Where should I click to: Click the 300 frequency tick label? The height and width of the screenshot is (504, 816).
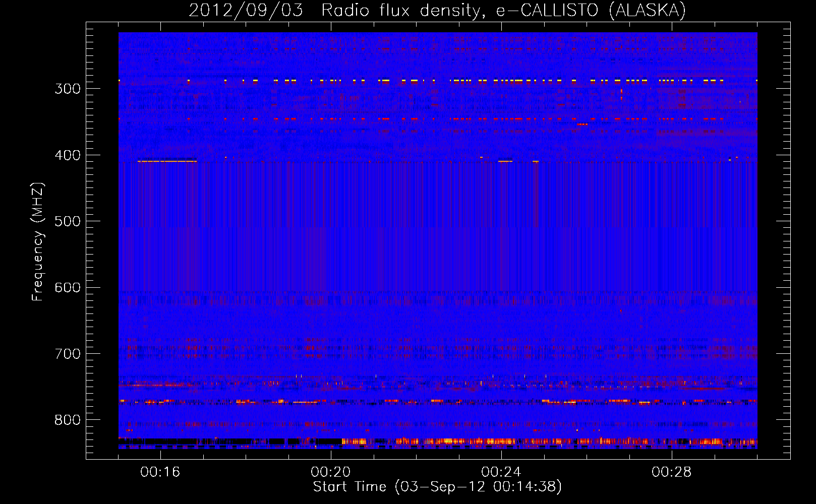pyautogui.click(x=68, y=89)
